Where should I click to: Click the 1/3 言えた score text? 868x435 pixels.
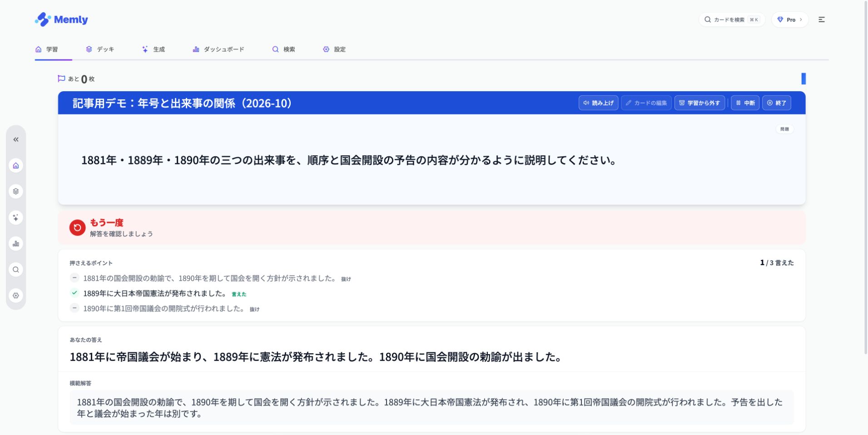click(777, 263)
